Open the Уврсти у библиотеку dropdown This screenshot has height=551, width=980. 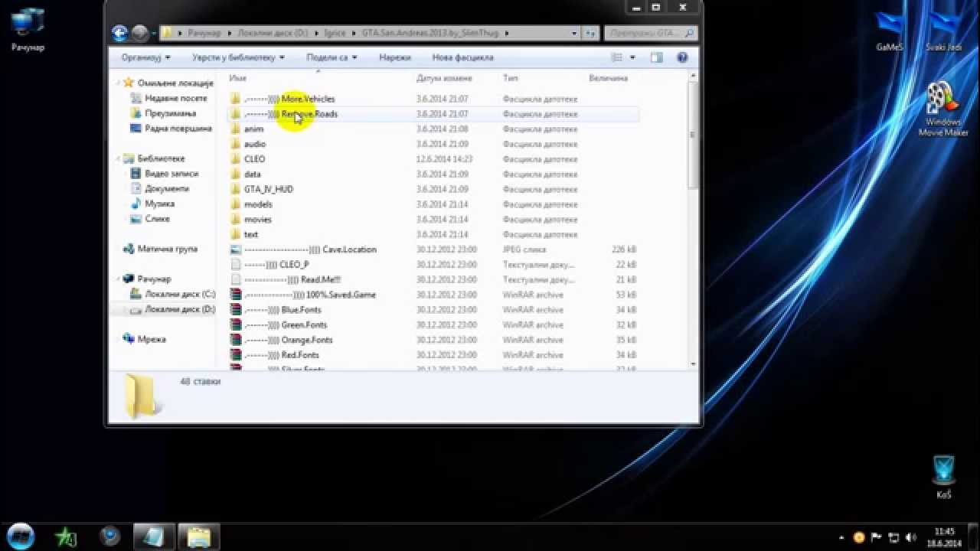coord(238,57)
